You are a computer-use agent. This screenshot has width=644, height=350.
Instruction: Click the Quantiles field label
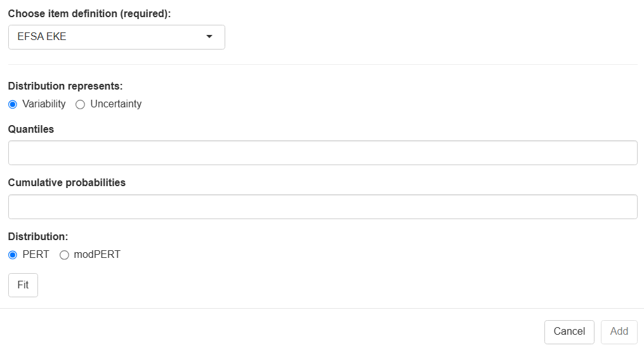point(31,130)
